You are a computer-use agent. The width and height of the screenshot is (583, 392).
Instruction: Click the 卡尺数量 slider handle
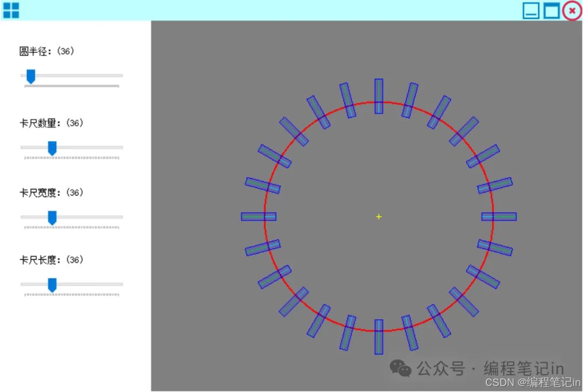pyautogui.click(x=52, y=148)
